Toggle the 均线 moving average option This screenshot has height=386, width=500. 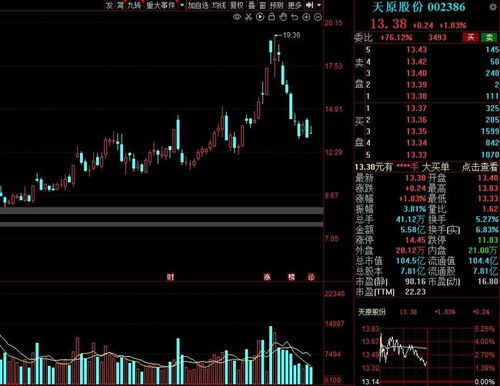point(219,5)
